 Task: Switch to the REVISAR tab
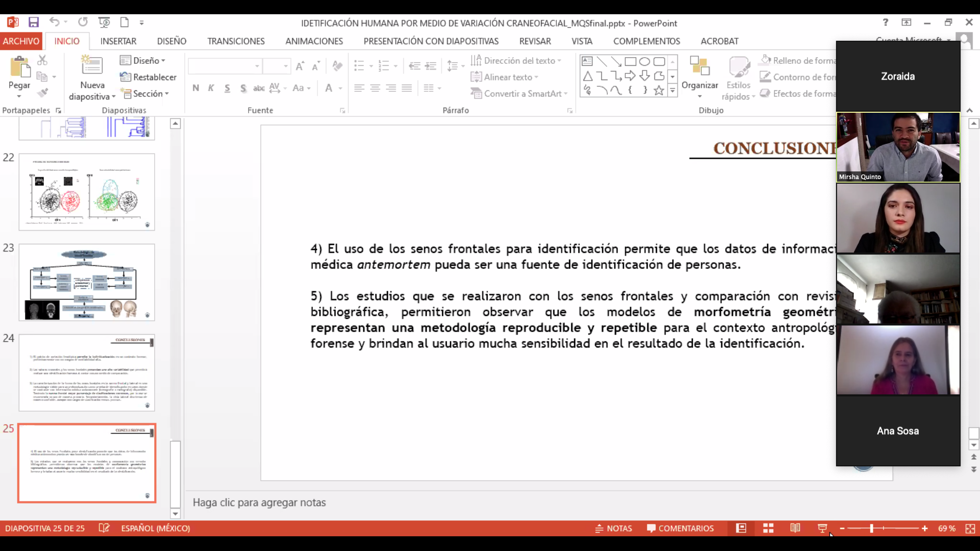pyautogui.click(x=535, y=41)
